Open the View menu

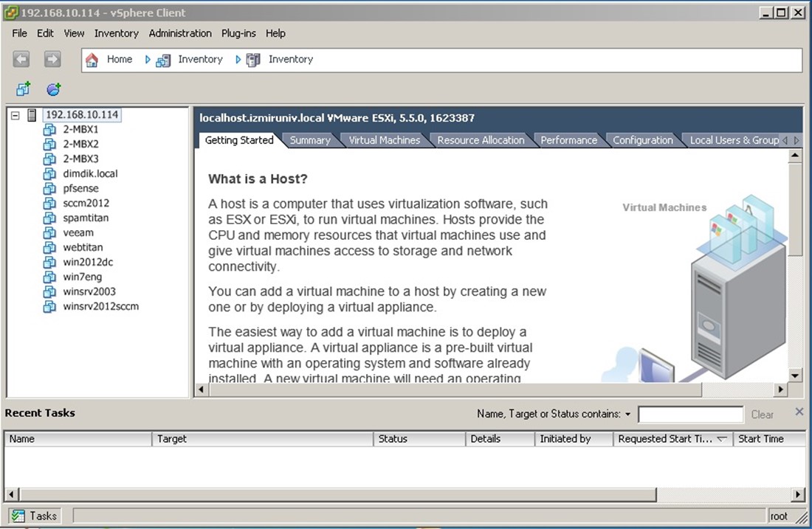(x=74, y=33)
